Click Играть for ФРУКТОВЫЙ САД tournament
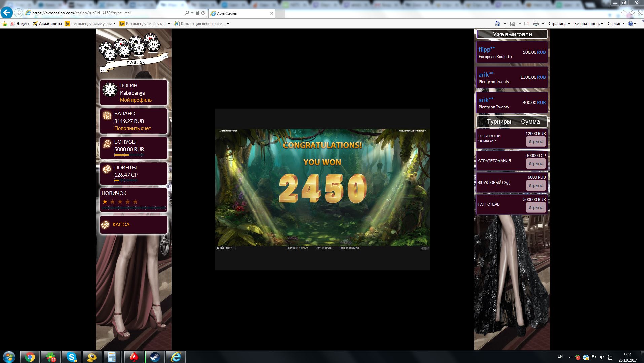 click(x=536, y=186)
